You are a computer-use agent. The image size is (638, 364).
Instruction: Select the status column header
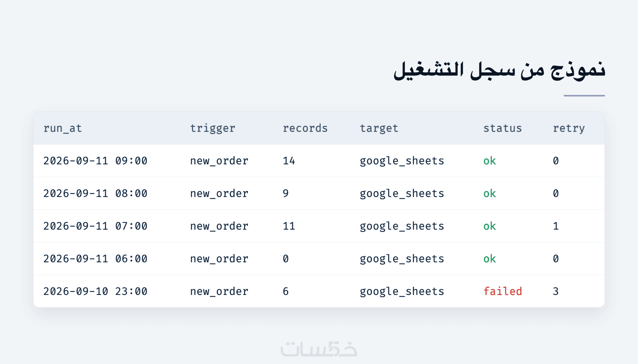pos(503,128)
